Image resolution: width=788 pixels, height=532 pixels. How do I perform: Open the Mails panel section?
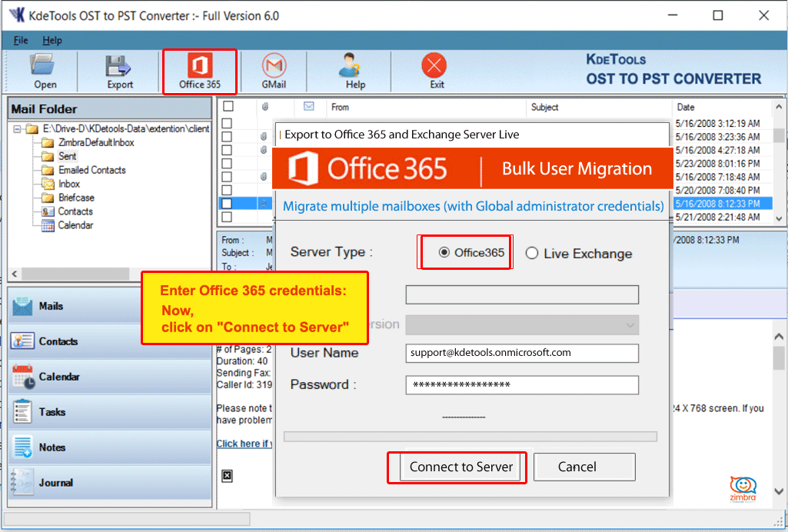(110, 306)
